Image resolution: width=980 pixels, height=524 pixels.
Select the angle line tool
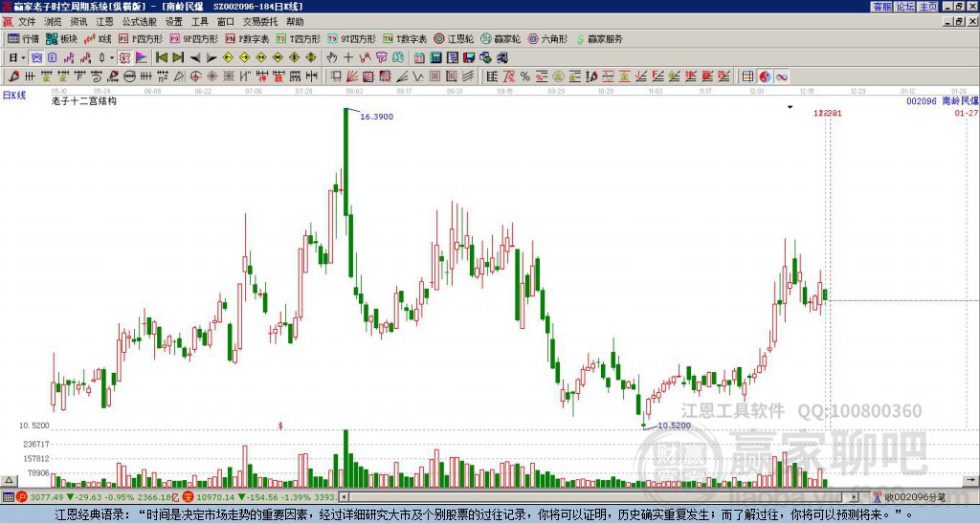click(402, 76)
